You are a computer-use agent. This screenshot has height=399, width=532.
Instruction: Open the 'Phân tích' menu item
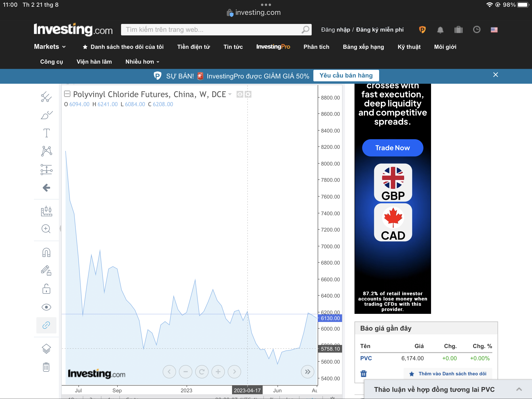click(x=316, y=47)
